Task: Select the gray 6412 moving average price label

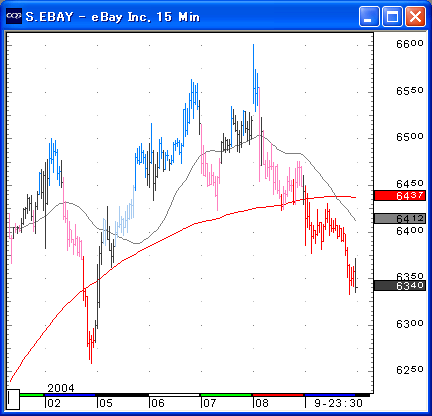Action: pos(400,219)
